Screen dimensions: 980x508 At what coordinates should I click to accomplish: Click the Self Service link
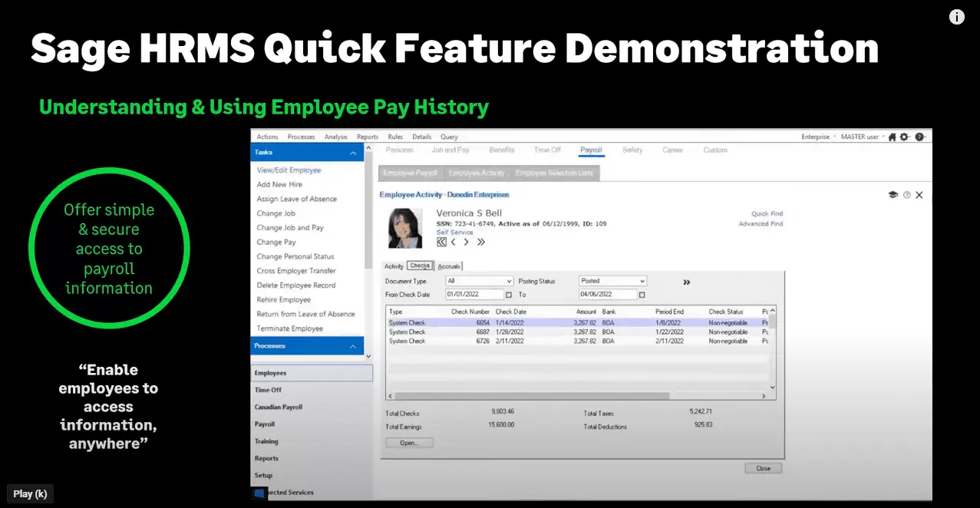[x=454, y=232]
